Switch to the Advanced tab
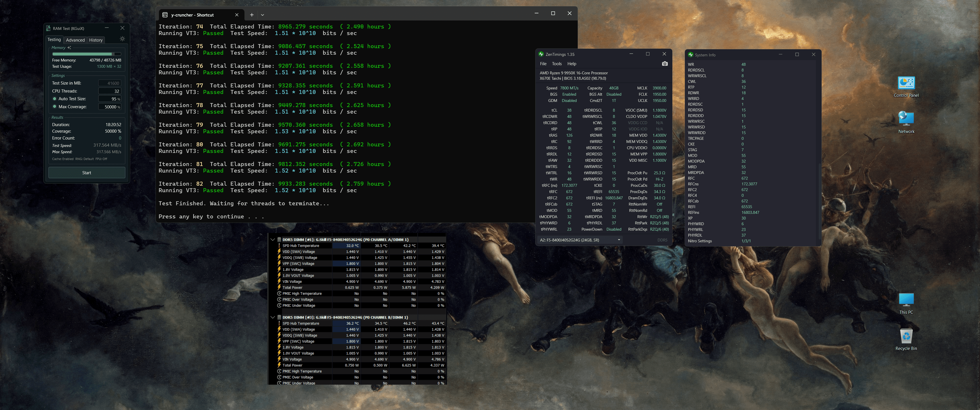Viewport: 980px width, 410px height. 75,40
